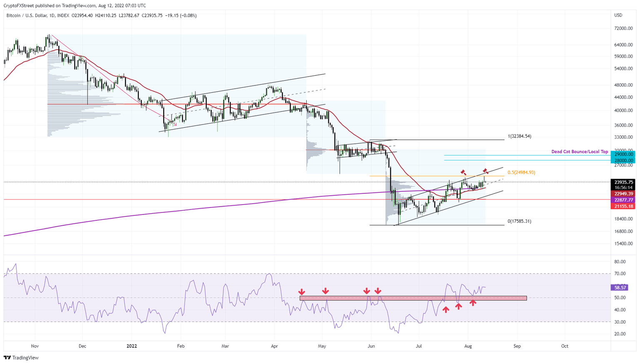Click the TradingView logo icon

click(7, 358)
